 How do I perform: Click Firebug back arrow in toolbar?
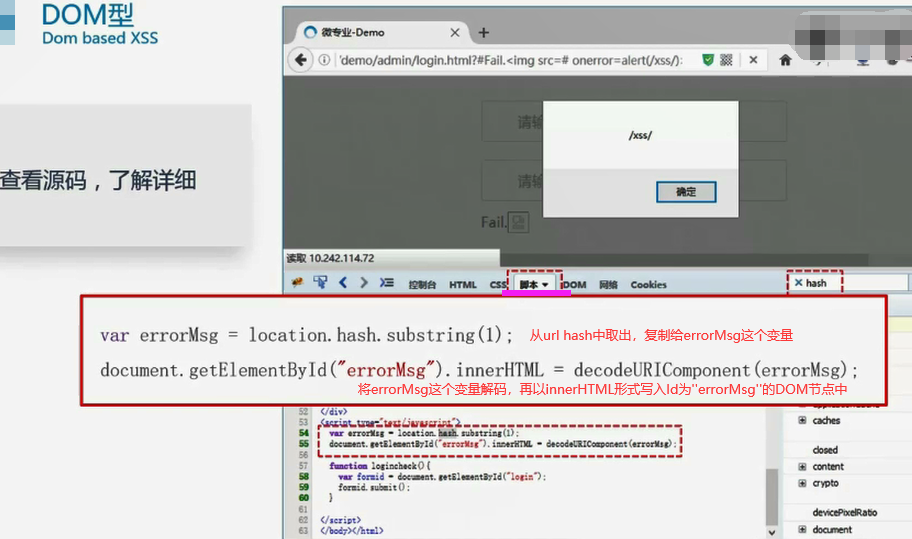343,283
